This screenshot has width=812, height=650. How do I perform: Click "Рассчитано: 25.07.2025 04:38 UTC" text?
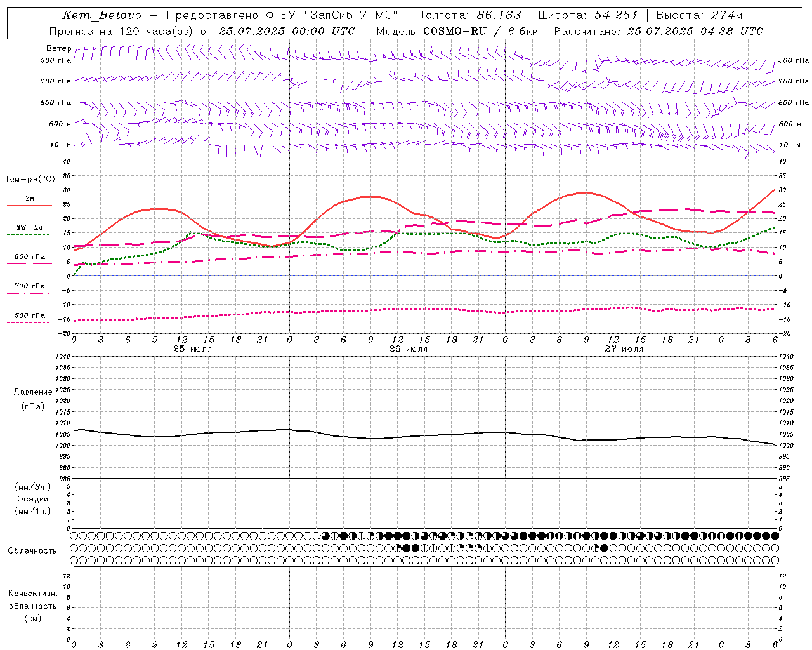(x=658, y=31)
